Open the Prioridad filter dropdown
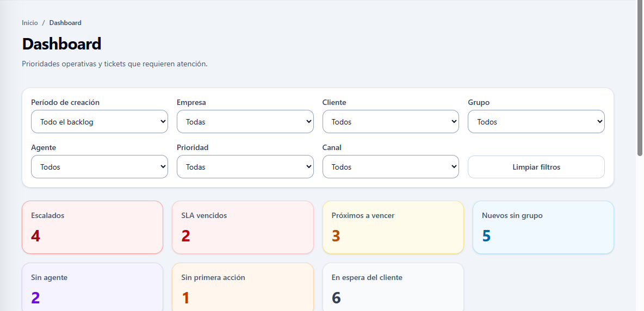 tap(245, 166)
